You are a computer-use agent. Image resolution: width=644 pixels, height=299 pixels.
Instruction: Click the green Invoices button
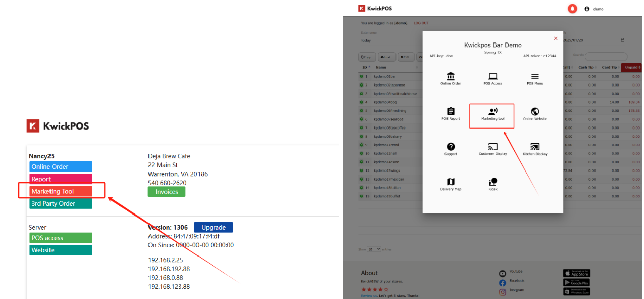tap(167, 192)
